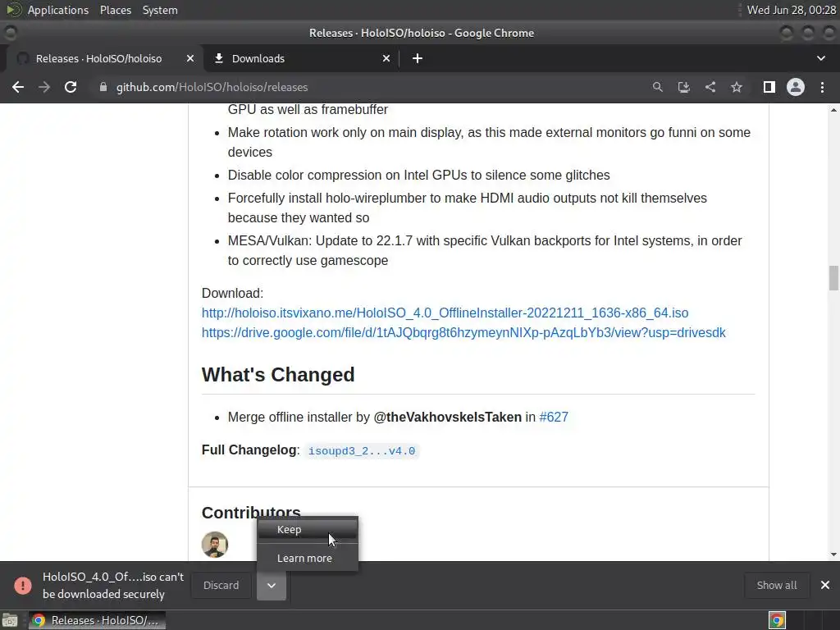Select the Releases · HoloISO/holoiso tab
Image resolution: width=840 pixels, height=630 pixels.
tap(104, 58)
